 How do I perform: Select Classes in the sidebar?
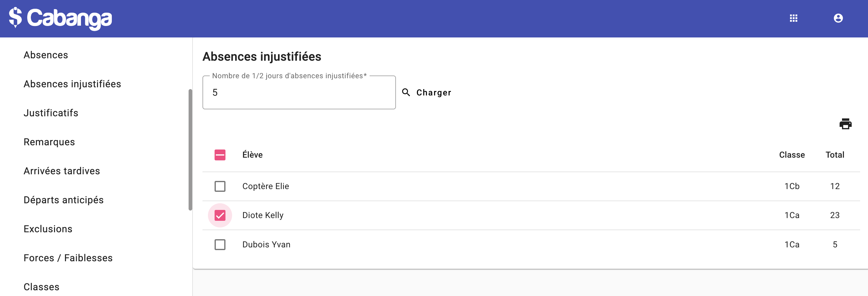tap(41, 287)
